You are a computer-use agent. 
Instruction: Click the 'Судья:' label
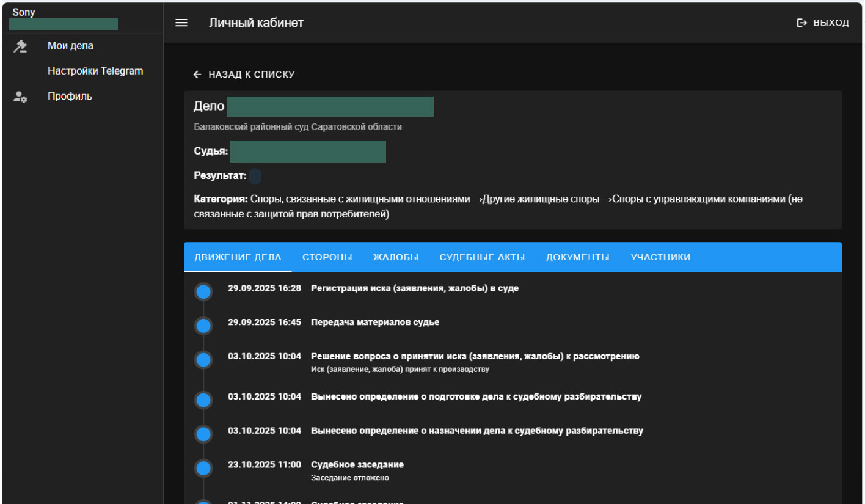click(x=211, y=151)
